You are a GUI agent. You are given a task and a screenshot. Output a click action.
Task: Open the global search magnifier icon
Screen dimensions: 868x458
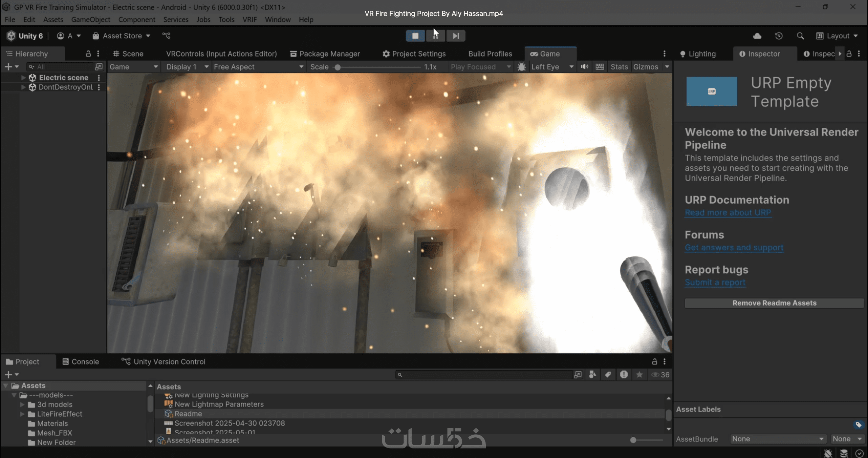tap(800, 36)
